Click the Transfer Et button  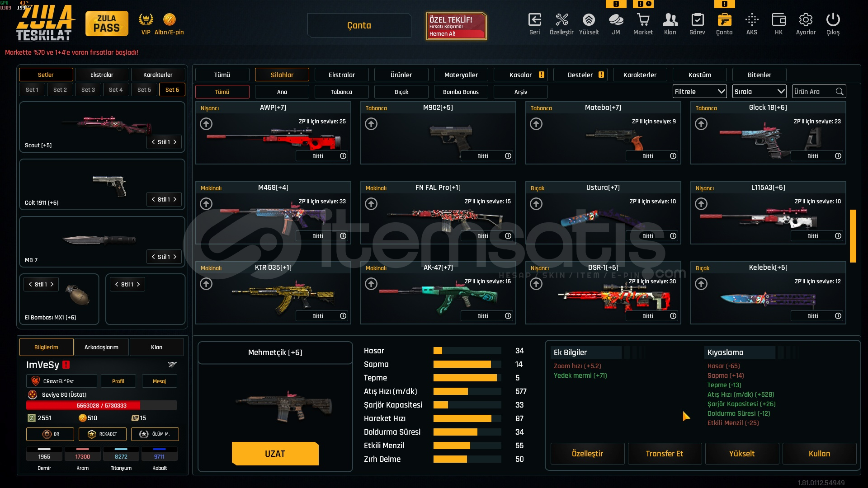pos(664,453)
